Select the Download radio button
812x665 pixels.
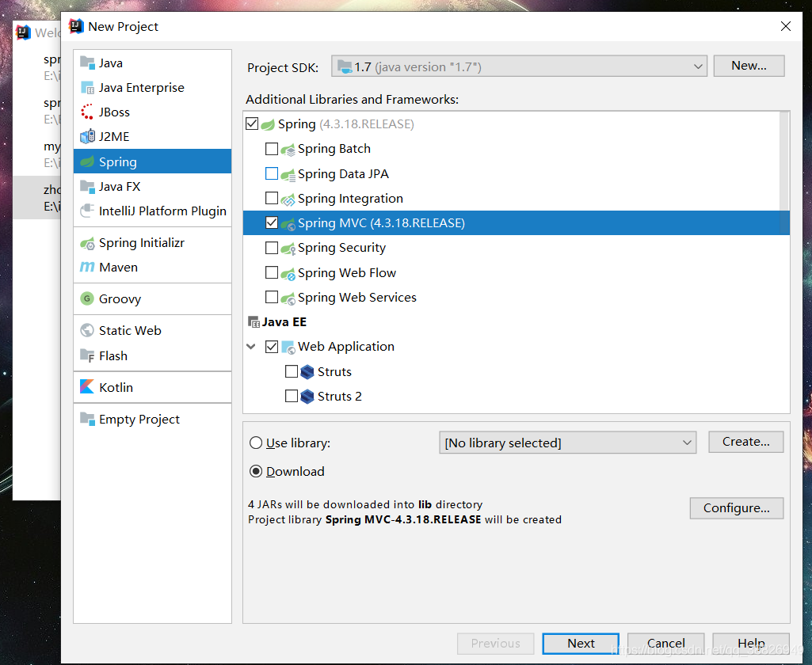(256, 472)
